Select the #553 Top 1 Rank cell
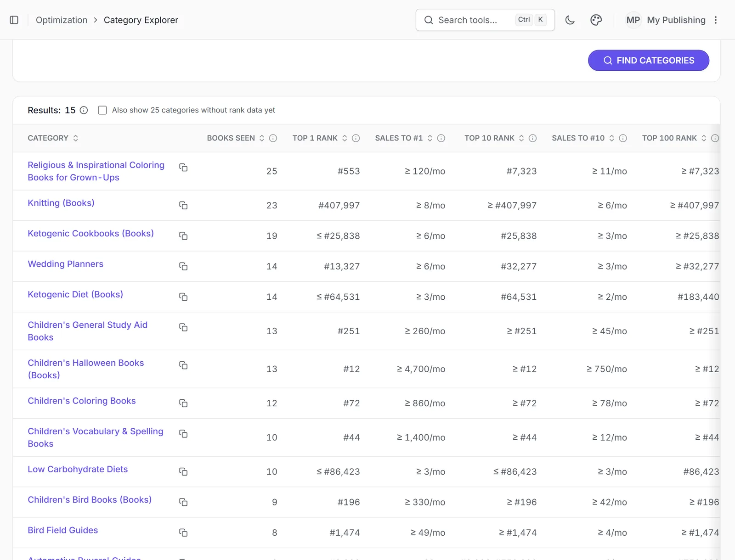The height and width of the screenshot is (560, 735). (x=349, y=171)
